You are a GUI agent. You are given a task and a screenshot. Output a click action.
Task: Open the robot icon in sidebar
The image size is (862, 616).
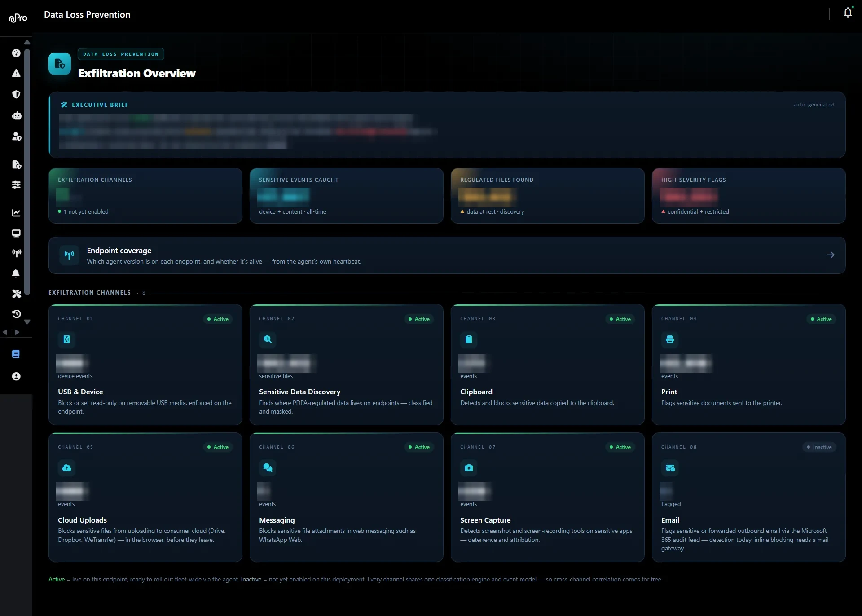tap(17, 116)
